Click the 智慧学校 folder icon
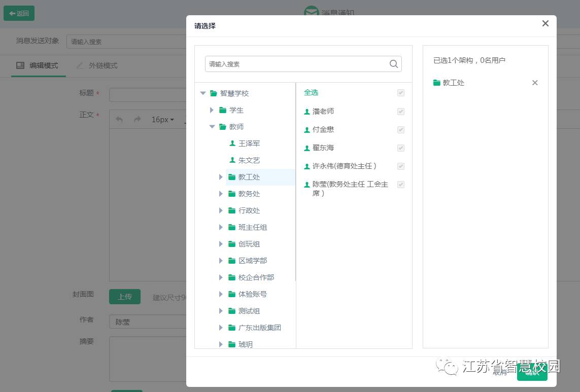This screenshot has width=580, height=392. (214, 93)
